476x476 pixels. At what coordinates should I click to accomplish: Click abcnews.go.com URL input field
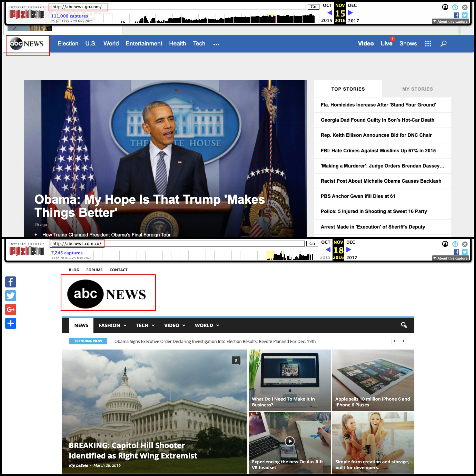pos(179,7)
